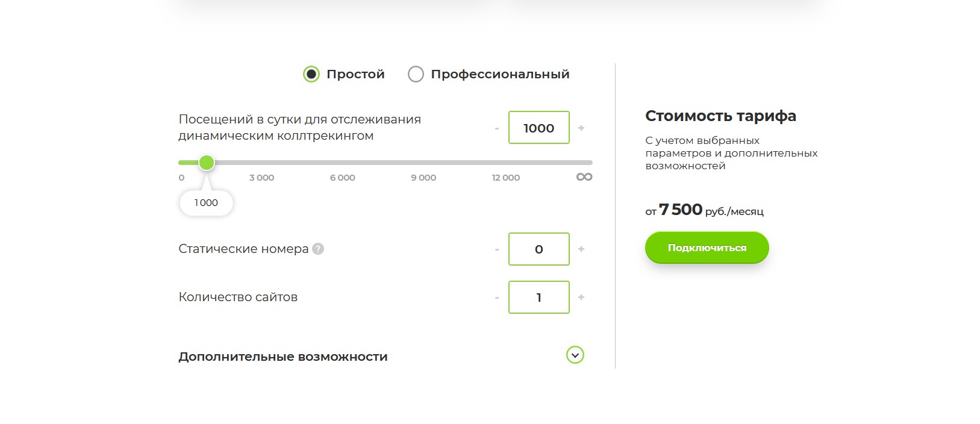Increase Статические номера with plus
The image size is (980, 424).
(581, 249)
